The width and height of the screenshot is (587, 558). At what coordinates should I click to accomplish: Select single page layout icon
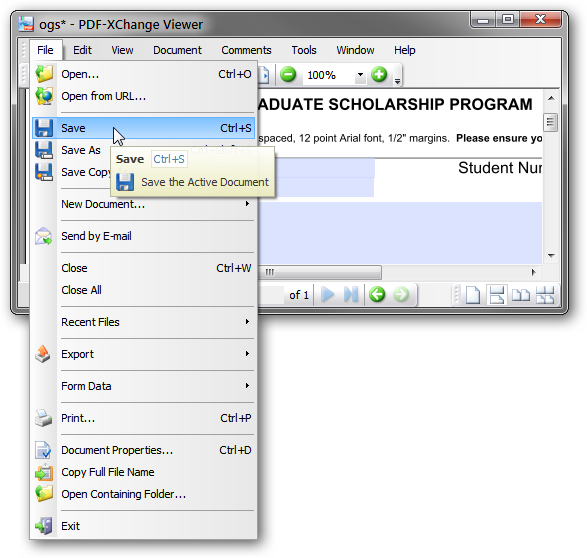click(473, 295)
